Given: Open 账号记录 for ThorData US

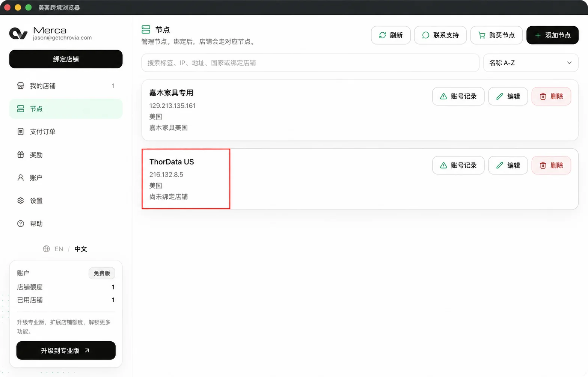Looking at the screenshot, I should (458, 165).
